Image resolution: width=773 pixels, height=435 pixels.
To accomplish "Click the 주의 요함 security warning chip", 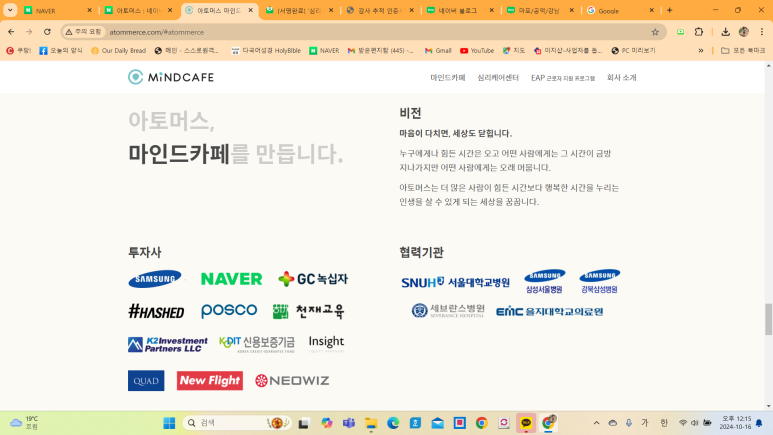I will [83, 32].
